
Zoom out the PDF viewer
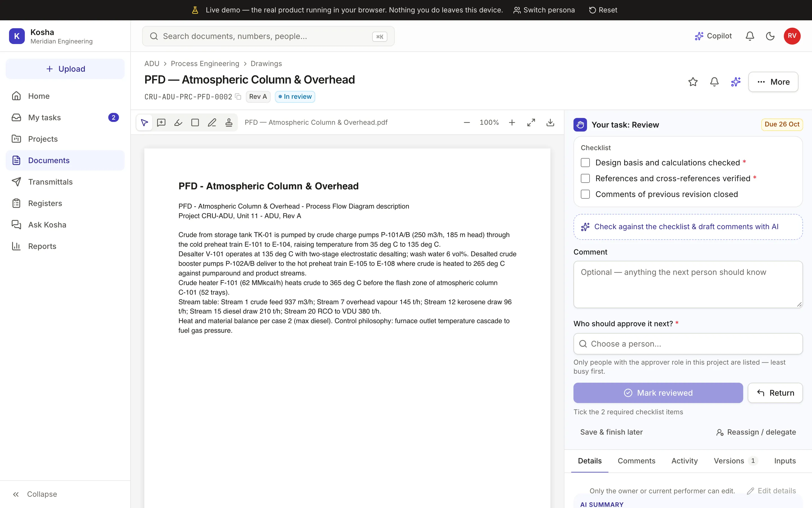[x=467, y=123]
